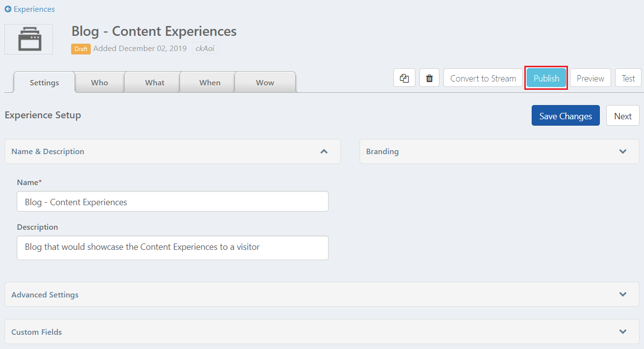Screen dimensions: 644x349
Task: Open the experience Preview
Action: (x=591, y=78)
